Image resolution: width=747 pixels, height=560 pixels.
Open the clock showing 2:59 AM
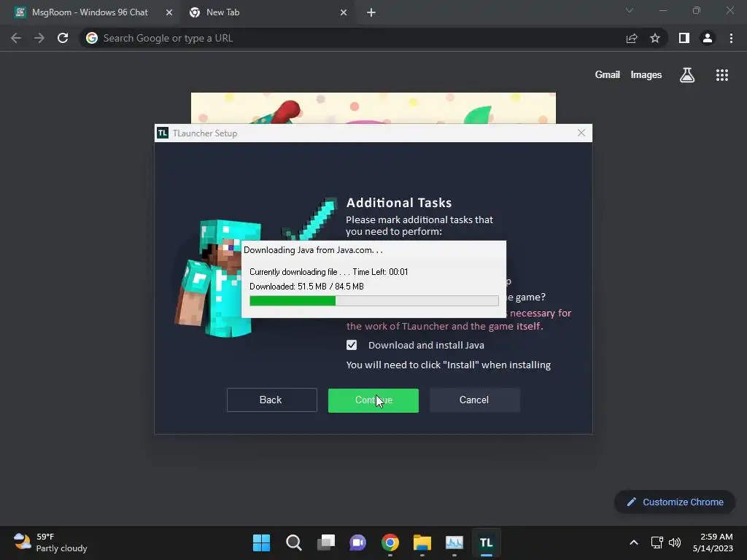tap(713, 542)
